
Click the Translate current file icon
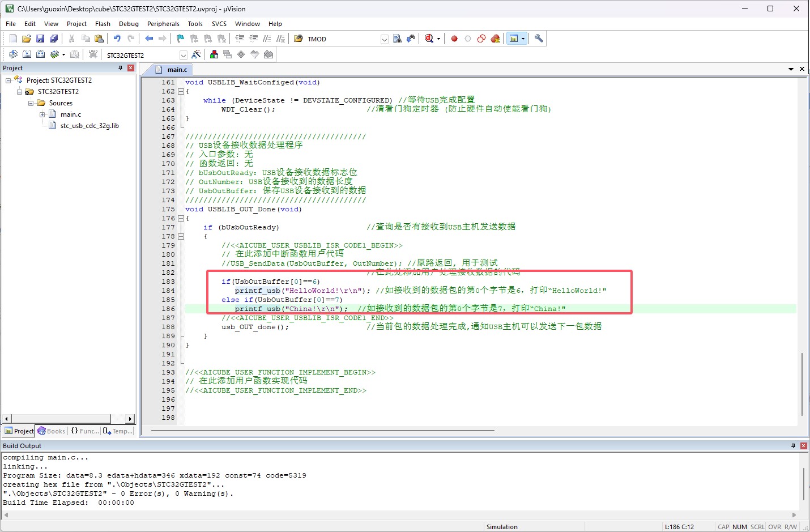[13, 54]
